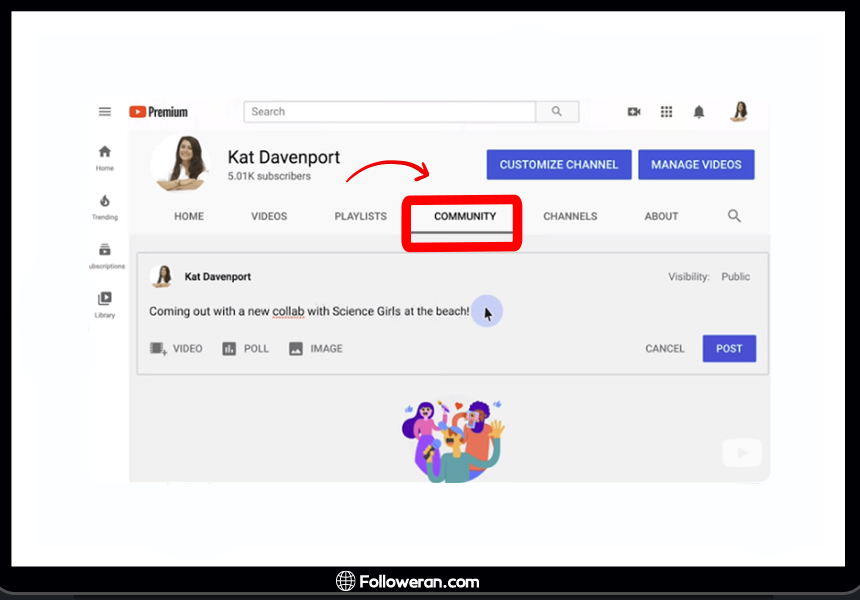Search within channel using magnifier icon
Viewport: 860px width, 600px height.
point(734,216)
